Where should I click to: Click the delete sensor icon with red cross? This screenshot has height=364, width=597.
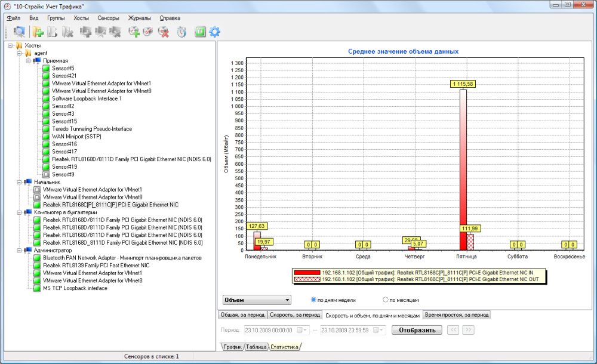click(164, 32)
